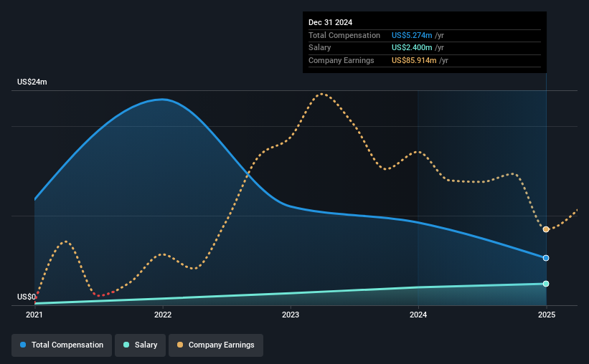
Task: Click the Company Earnings tooltip row label
Action: pos(341,60)
